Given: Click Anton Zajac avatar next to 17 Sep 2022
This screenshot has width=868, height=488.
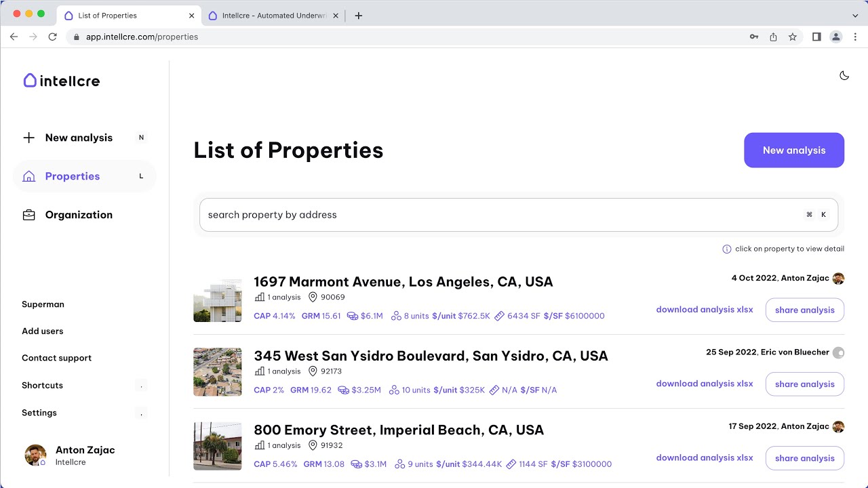Looking at the screenshot, I should click(x=838, y=426).
